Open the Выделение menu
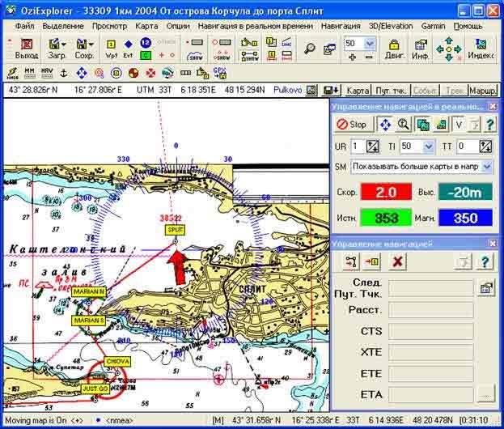This screenshot has width=504, height=429. [63, 26]
